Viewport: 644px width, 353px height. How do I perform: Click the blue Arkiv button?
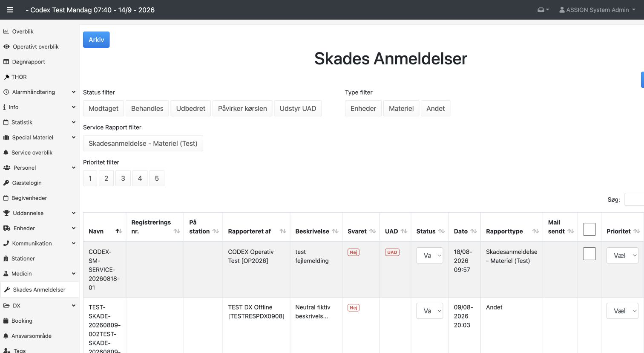(96, 40)
